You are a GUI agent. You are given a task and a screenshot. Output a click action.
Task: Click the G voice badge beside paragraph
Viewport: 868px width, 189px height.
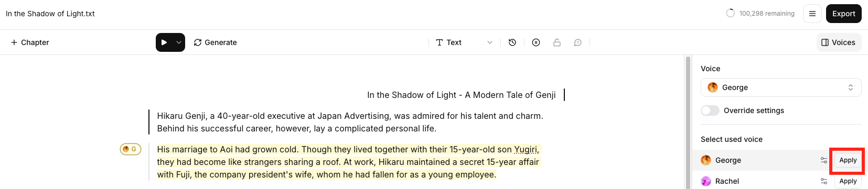click(131, 149)
